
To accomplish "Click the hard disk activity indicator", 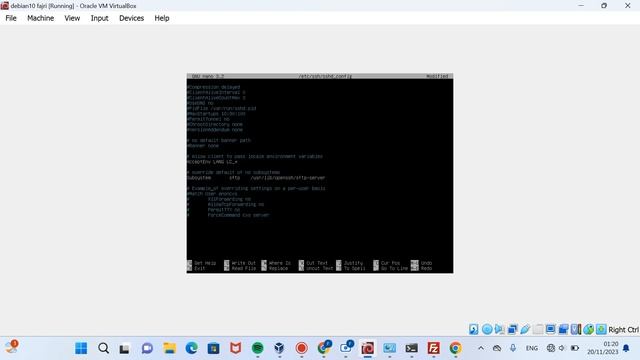I will [473, 329].
